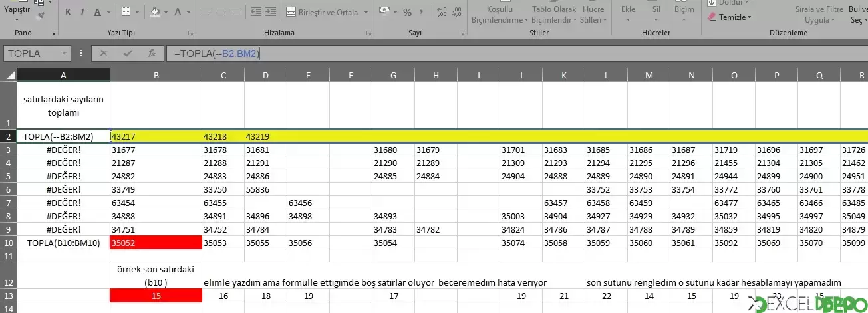Open Pano dialog launcher
The image size is (868, 313).
coord(53,32)
